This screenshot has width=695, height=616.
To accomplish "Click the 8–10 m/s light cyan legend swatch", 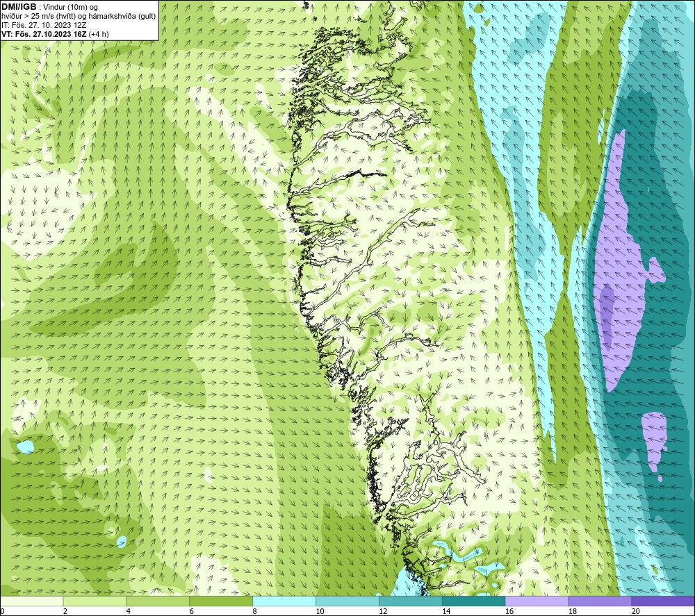I will click(x=284, y=601).
